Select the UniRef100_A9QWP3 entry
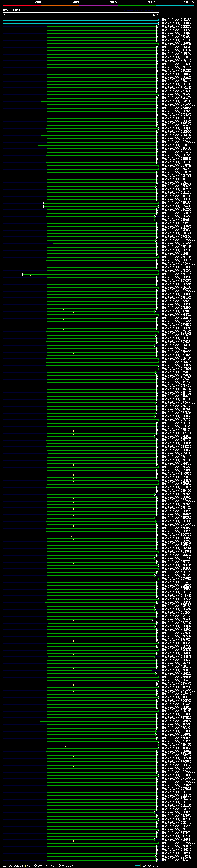197x868 pixels. coord(177,761)
